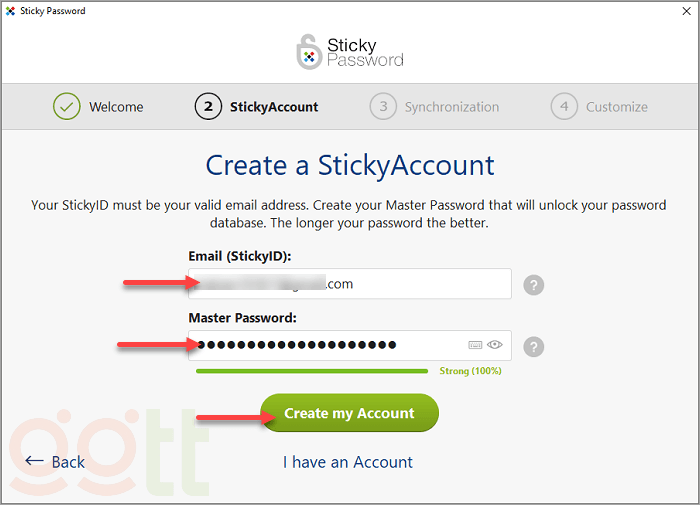Click the Sticky Password padlock logo
The width and height of the screenshot is (700, 505).
point(309,53)
